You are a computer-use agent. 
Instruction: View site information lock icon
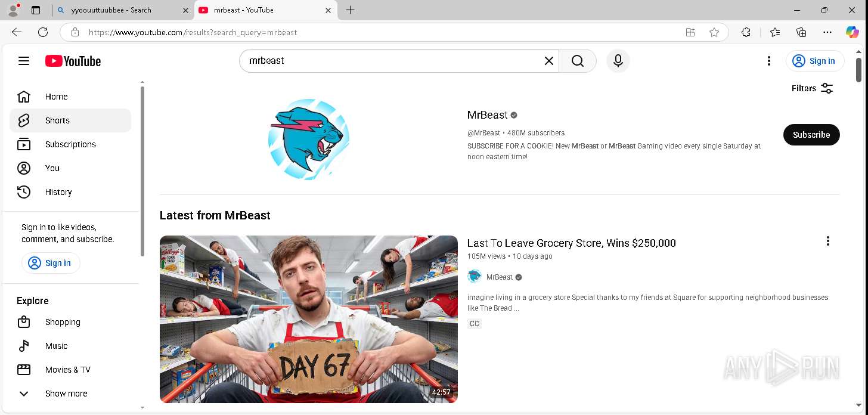[x=75, y=32]
